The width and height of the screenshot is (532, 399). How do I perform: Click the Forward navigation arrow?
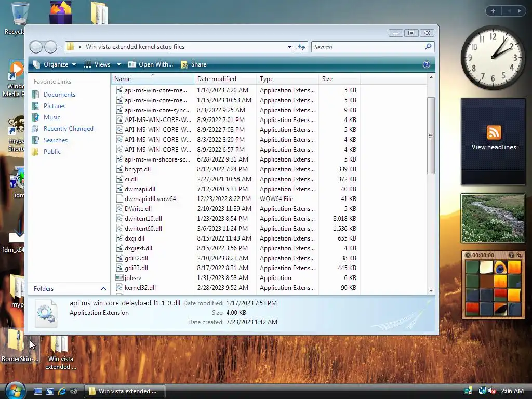[50, 47]
